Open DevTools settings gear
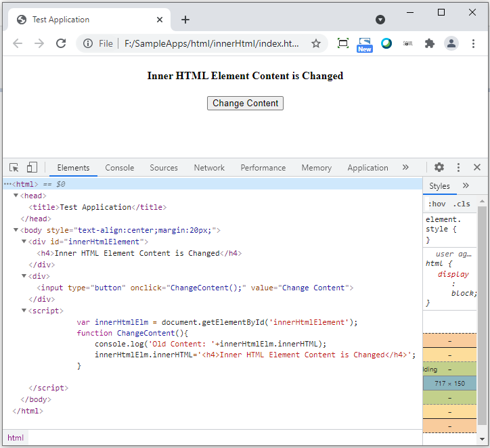490x448 pixels. (x=439, y=167)
